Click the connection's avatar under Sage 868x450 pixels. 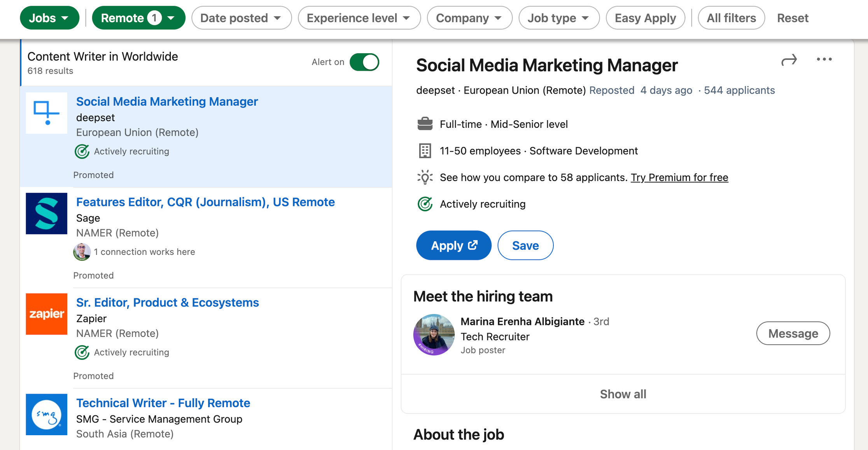tap(82, 252)
